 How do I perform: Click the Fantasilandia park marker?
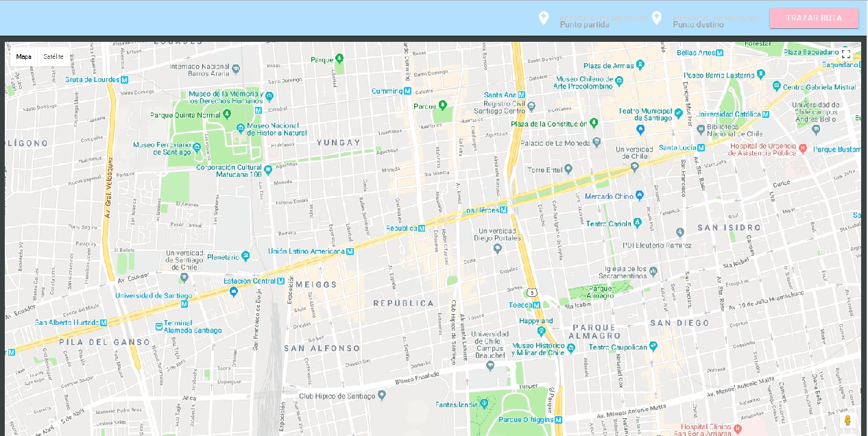(x=484, y=404)
